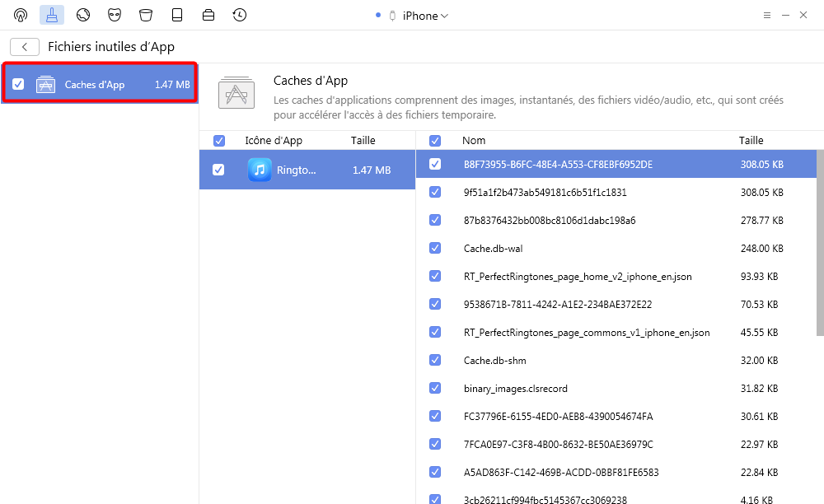
Task: Sort by Taille header in app list
Action: point(363,141)
